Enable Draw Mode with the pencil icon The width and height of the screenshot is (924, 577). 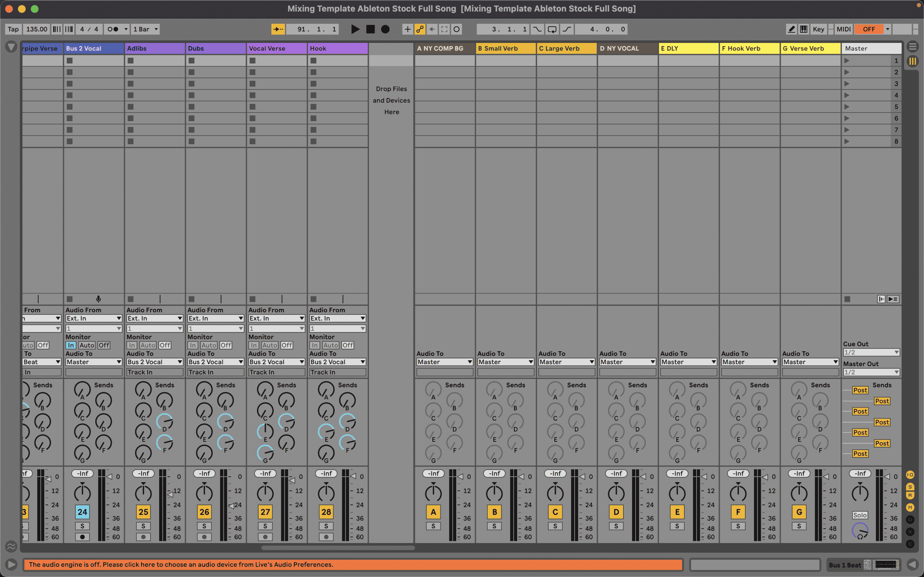792,29
